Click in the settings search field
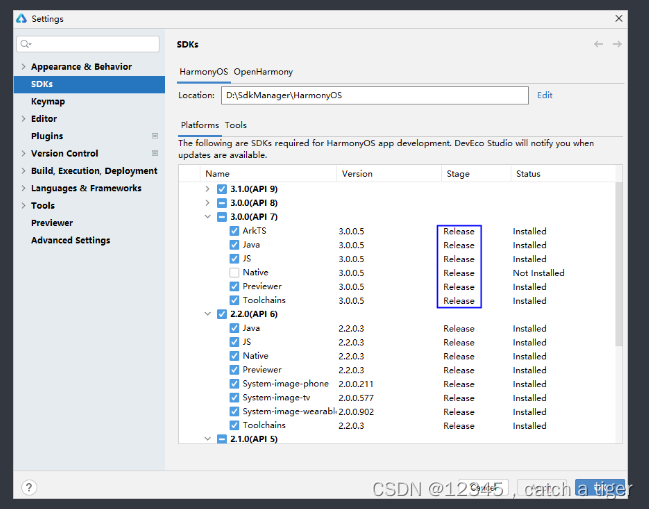This screenshot has width=649, height=509. coord(88,44)
